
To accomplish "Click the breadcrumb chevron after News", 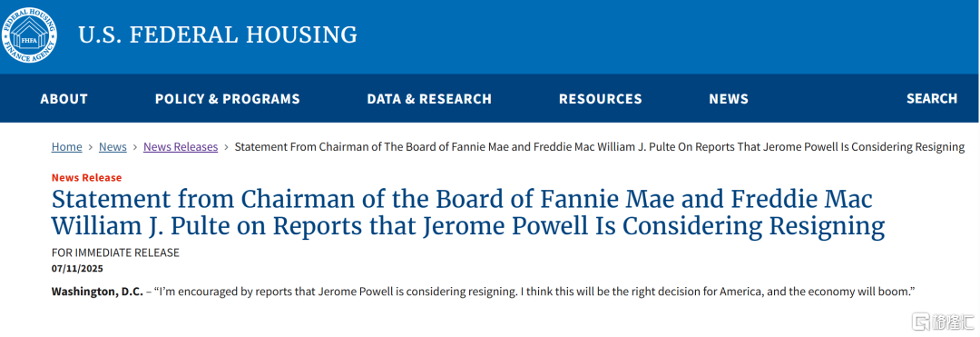I will [x=135, y=147].
